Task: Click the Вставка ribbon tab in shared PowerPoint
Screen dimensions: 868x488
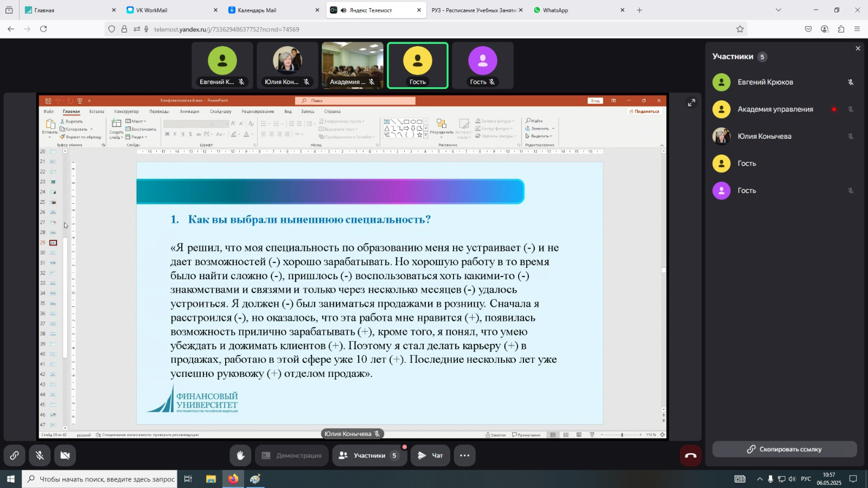Action: (x=97, y=112)
